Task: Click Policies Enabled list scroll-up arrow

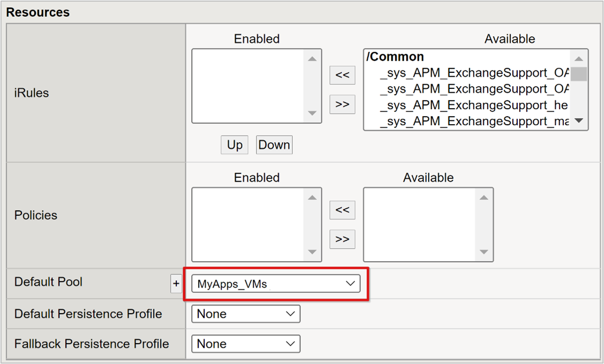Action: pyautogui.click(x=312, y=198)
